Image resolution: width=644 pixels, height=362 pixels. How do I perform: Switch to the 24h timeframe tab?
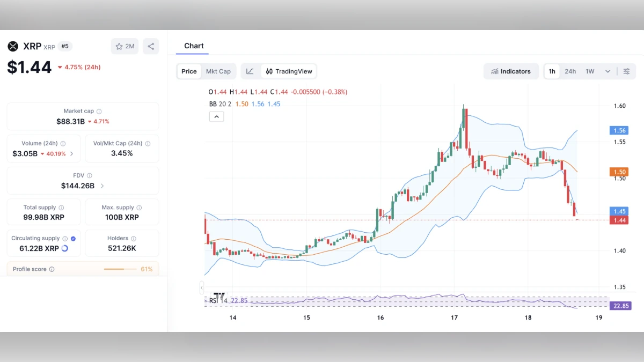570,71
